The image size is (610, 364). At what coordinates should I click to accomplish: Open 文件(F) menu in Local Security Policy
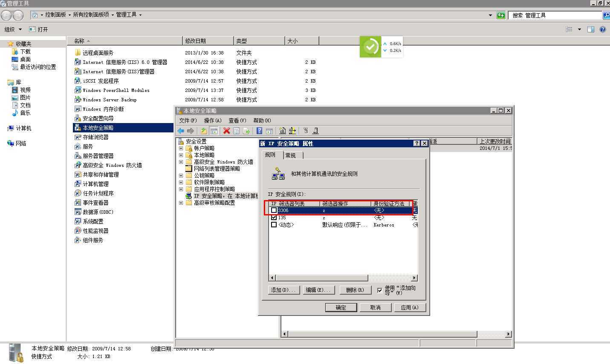click(188, 120)
